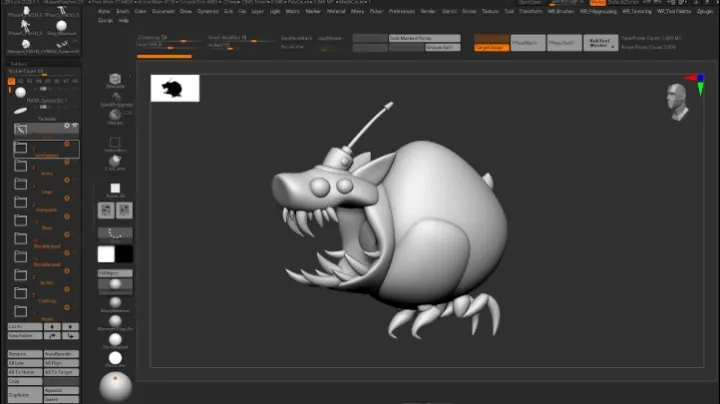This screenshot has height=404, width=720.
Task: Toggle the orange visibility icon on the Arms folder row
Action: (67, 162)
